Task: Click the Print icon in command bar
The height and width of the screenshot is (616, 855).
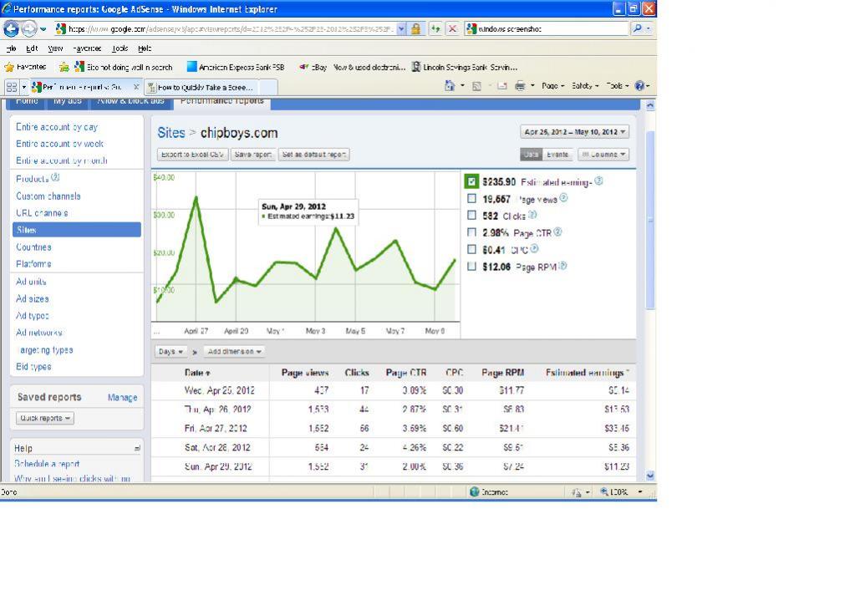Action: pyautogui.click(x=520, y=86)
